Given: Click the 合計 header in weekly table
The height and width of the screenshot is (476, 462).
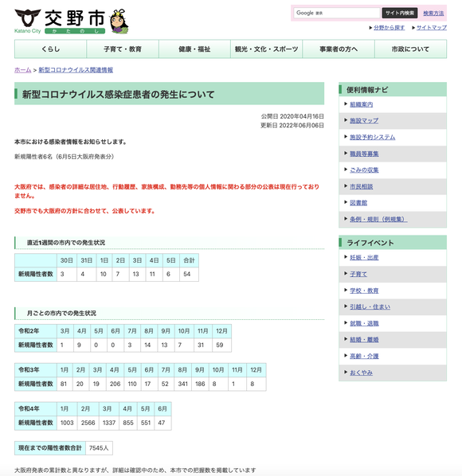Looking at the screenshot, I should tap(189, 260).
